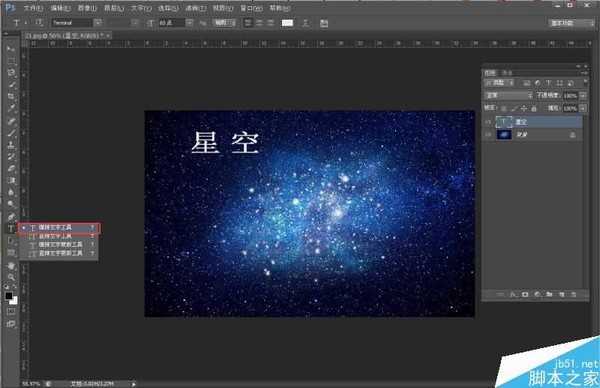The width and height of the screenshot is (600, 388).
Task: Filter layers by adjustment type
Action: coord(537,83)
